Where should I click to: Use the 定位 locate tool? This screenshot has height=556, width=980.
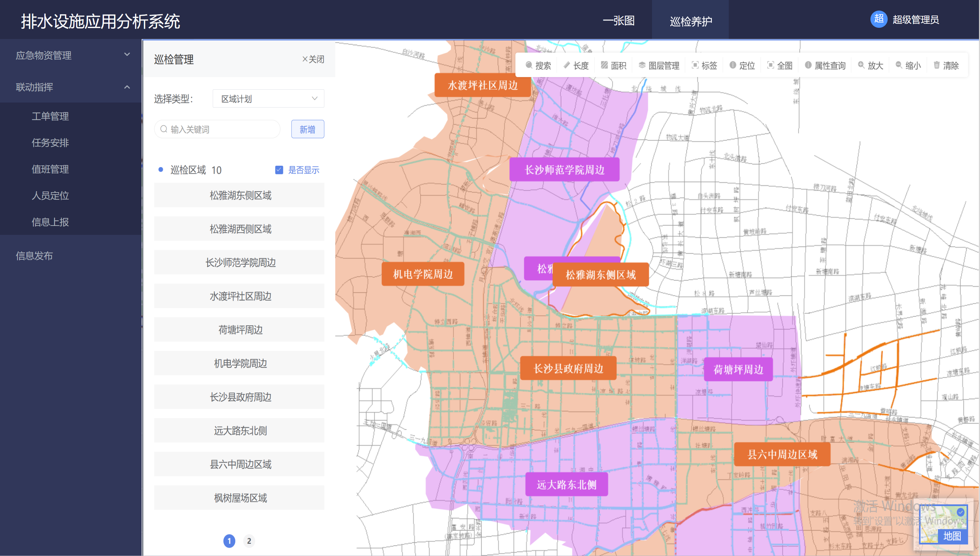coord(742,65)
